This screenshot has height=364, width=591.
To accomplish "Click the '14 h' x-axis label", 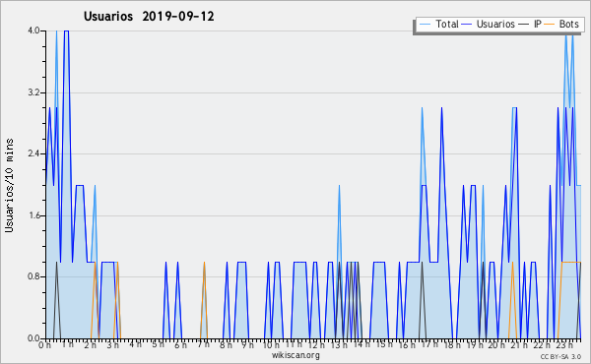I will [361, 344].
